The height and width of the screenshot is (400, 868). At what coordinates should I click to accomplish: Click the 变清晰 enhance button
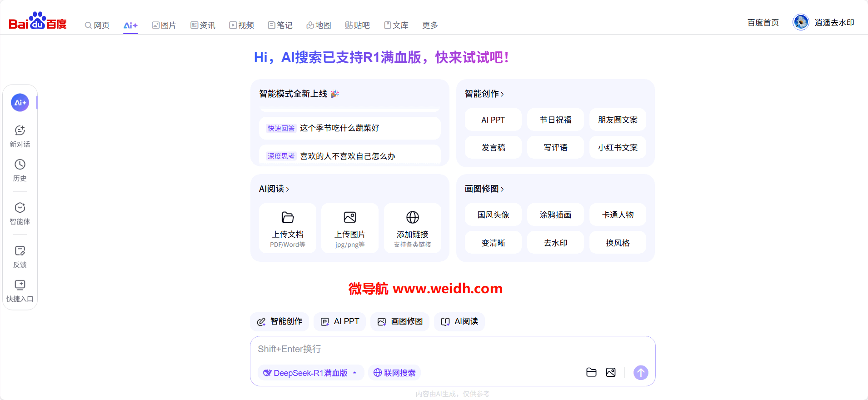493,243
